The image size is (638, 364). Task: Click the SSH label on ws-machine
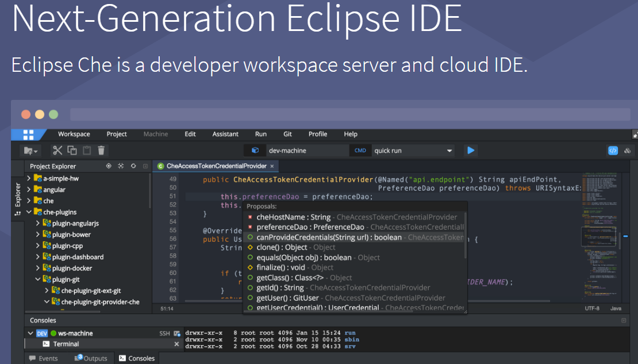[164, 333]
